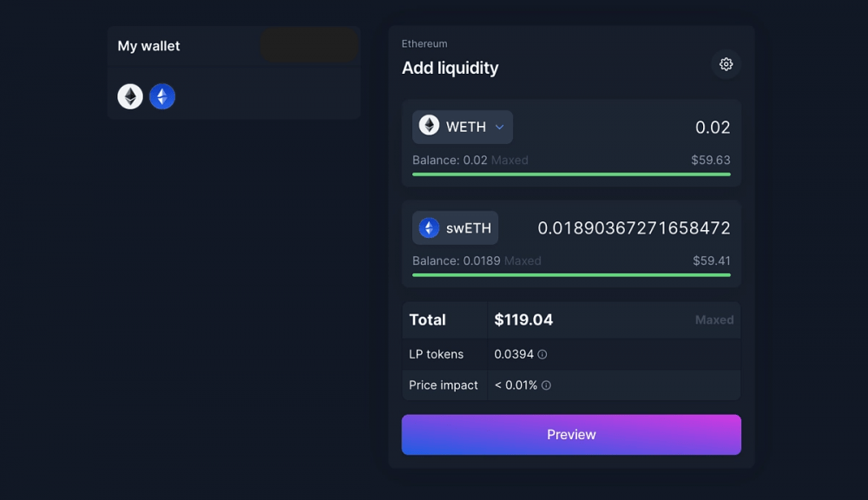The image size is (868, 500).
Task: Click the Maxed label in Total row
Action: [x=714, y=320]
